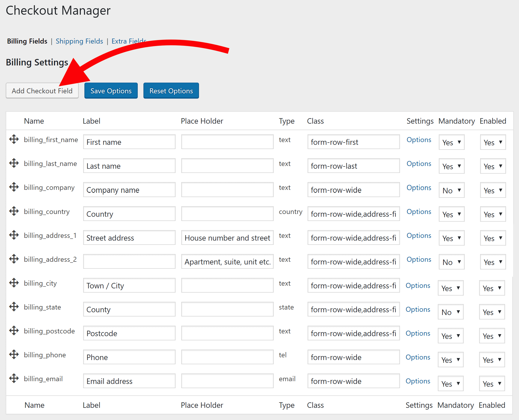519x420 pixels.
Task: Open the Mandatory dropdown for billing_first_name
Action: pyautogui.click(x=451, y=142)
